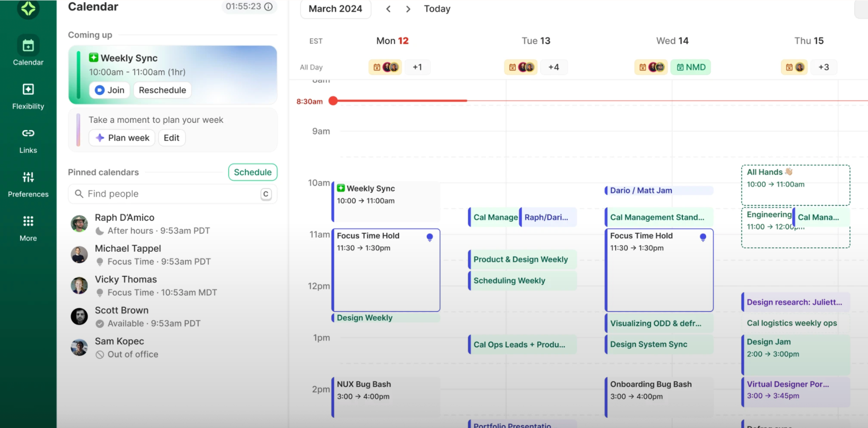This screenshot has height=428, width=868.
Task: Open the Flexibility sidebar section
Action: (x=28, y=90)
